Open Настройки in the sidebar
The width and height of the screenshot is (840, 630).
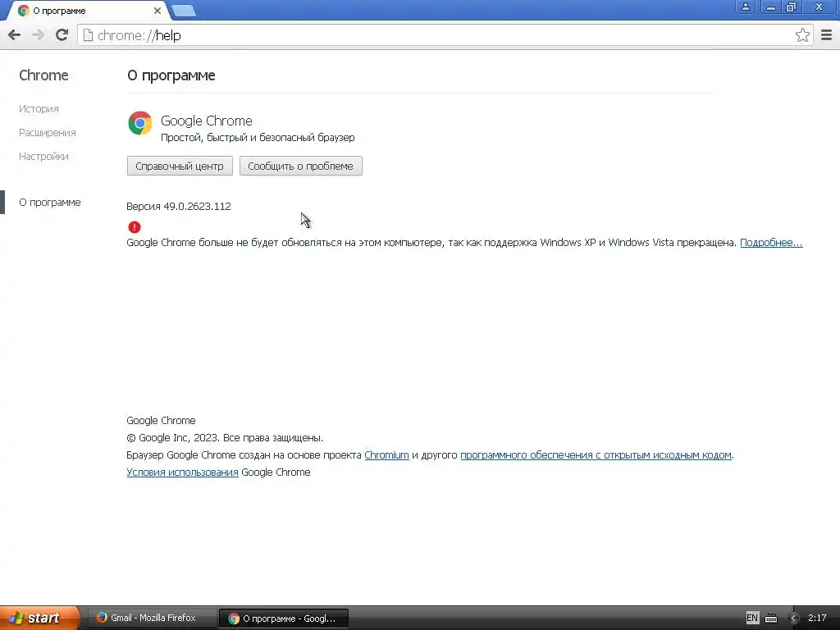pyautogui.click(x=43, y=157)
